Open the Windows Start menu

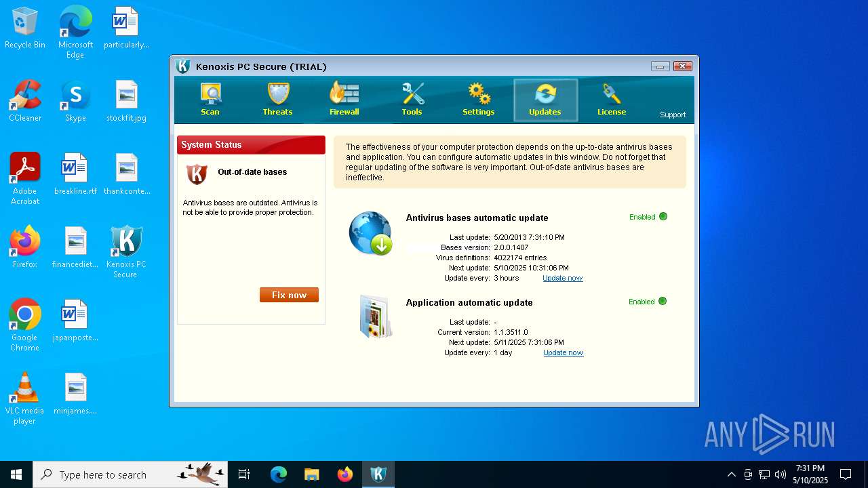16,474
